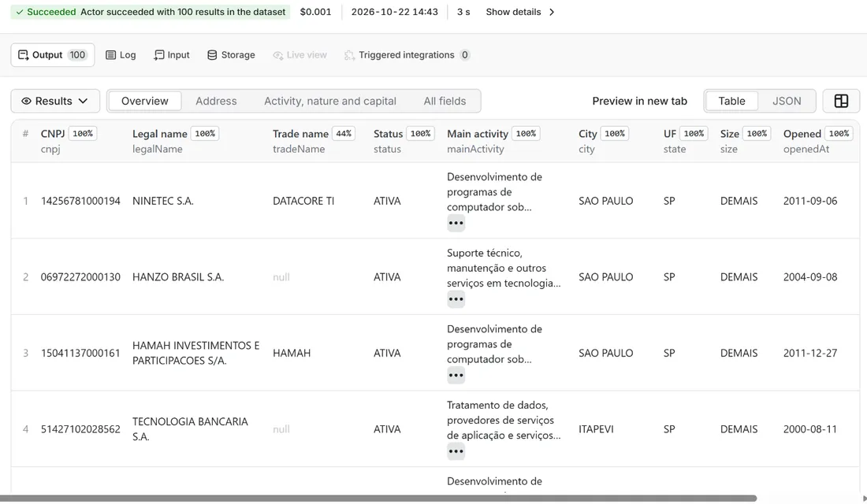Expand main activity for HANZO BRASIL S.A.
867x504 pixels.
pyautogui.click(x=456, y=299)
